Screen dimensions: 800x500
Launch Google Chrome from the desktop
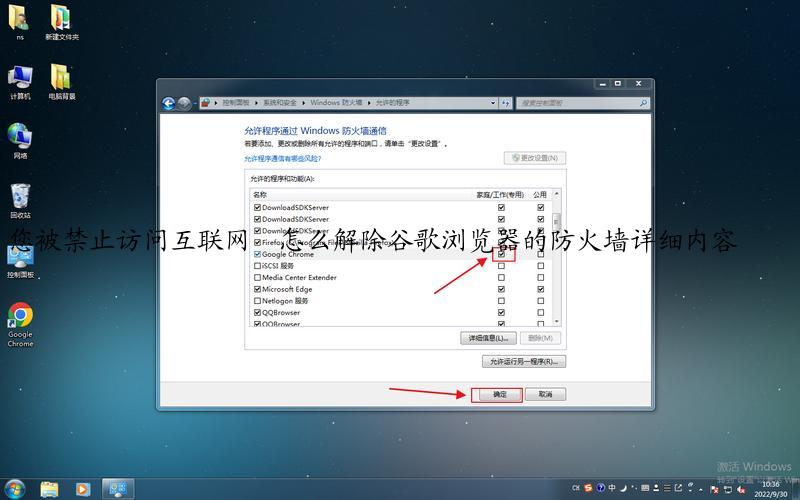[20, 325]
